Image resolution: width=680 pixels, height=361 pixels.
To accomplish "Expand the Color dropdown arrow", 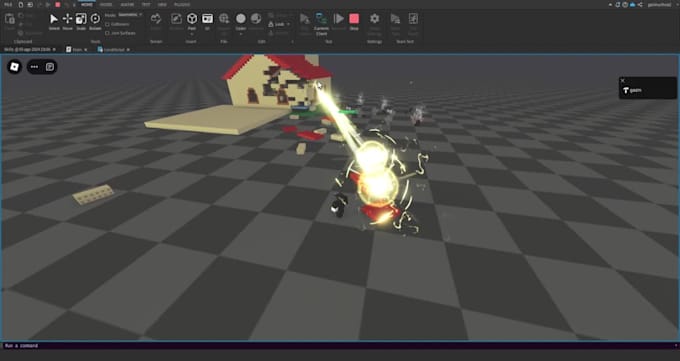I will [241, 34].
